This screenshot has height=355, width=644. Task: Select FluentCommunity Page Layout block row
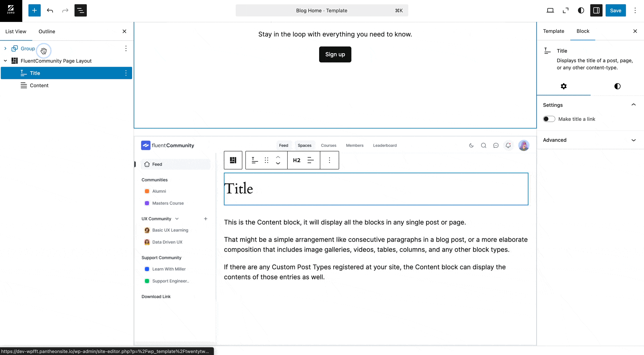pyautogui.click(x=66, y=61)
